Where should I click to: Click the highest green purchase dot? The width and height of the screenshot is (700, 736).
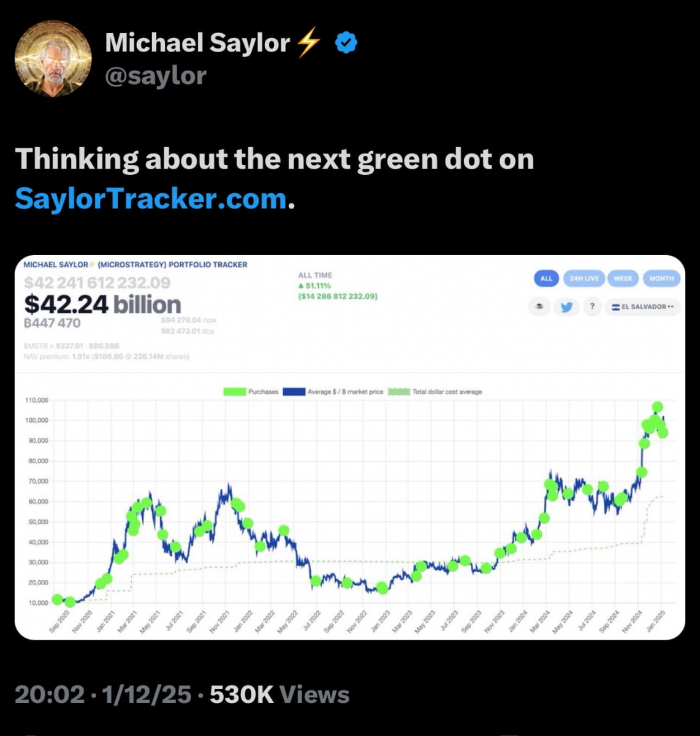[x=657, y=407]
